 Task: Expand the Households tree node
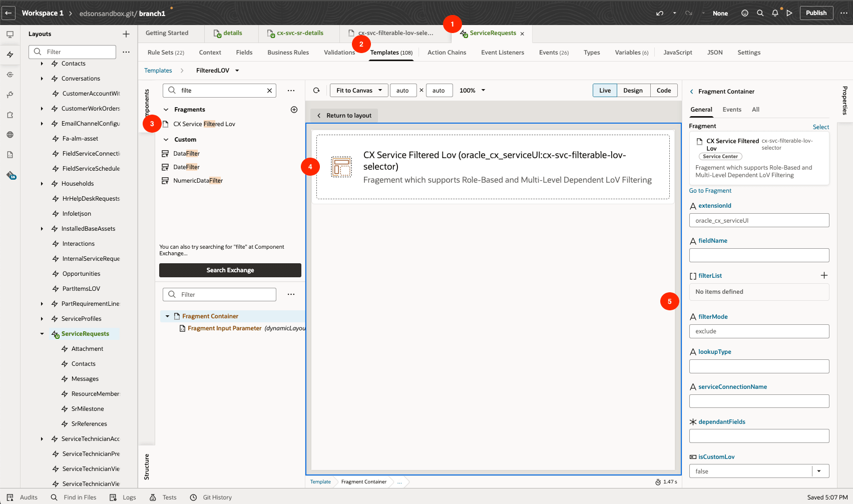tap(42, 183)
